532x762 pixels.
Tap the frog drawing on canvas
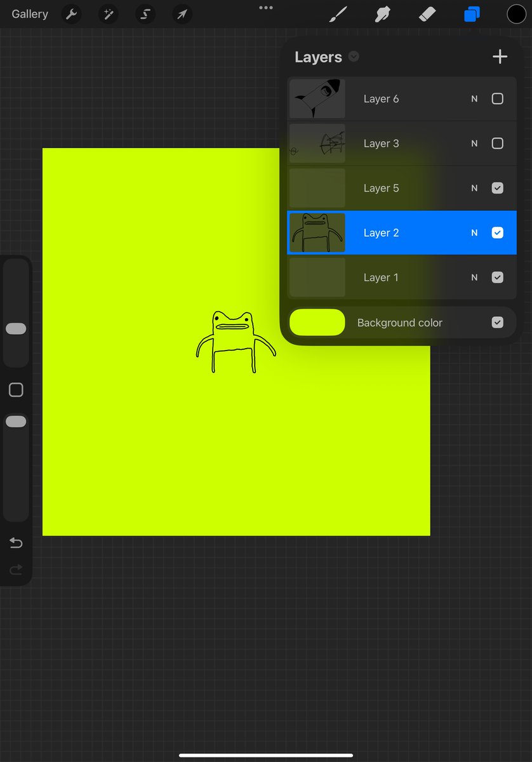click(x=236, y=342)
